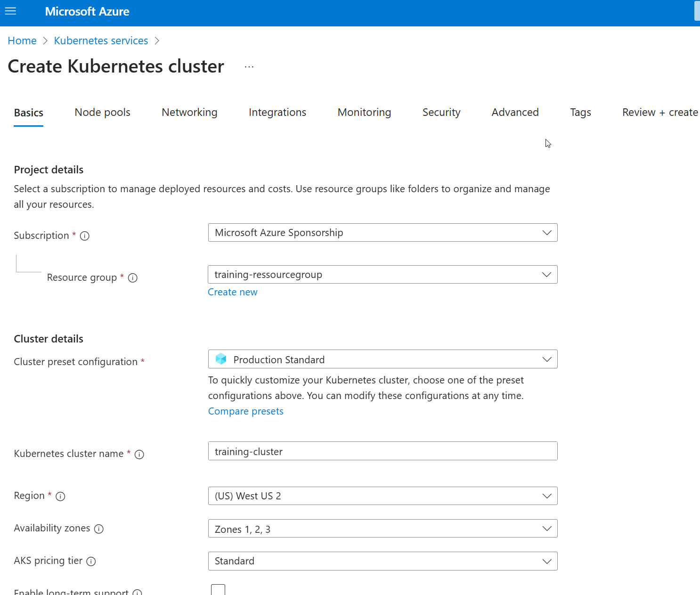Click the Kubernetes cluster name info icon
Viewport: 700px width, 595px height.
(x=139, y=454)
